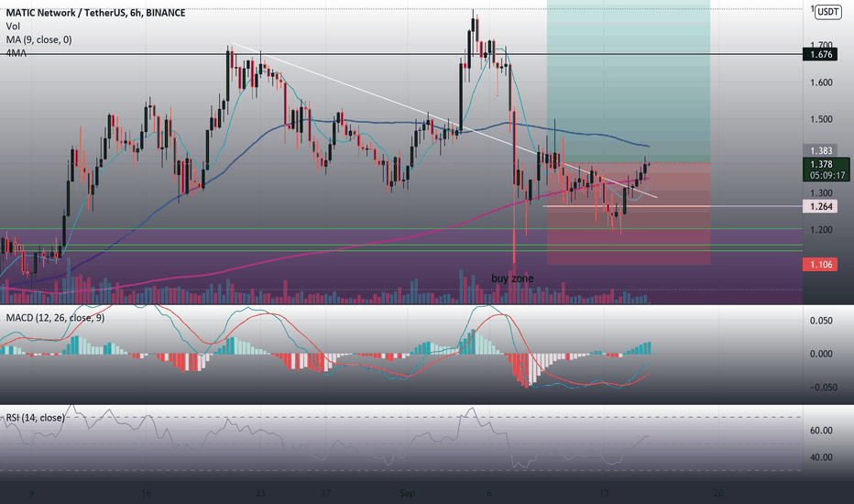This screenshot has width=854, height=504.
Task: Click the 1.600 price axis tick
Action: click(x=821, y=82)
